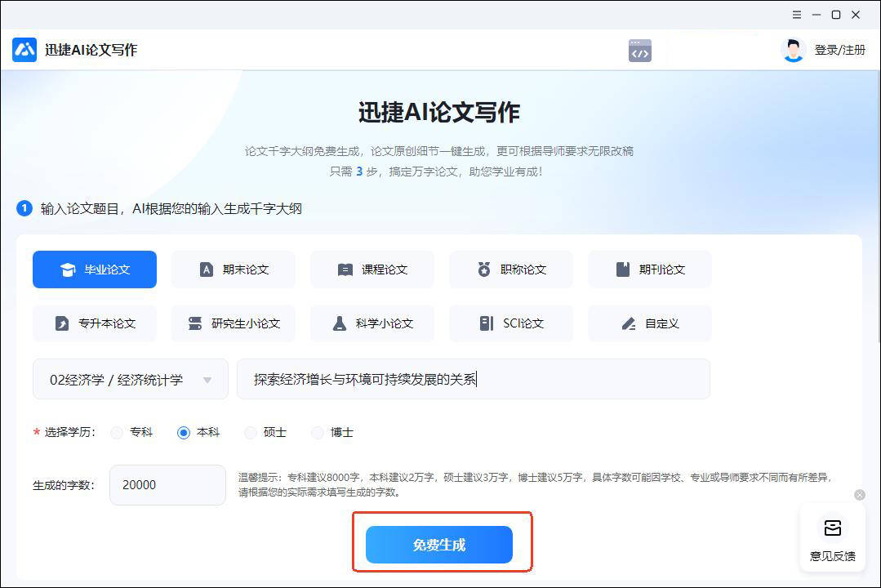This screenshot has height=588, width=881.
Task: Click the flask icon on 科学小论文
Action: point(340,323)
